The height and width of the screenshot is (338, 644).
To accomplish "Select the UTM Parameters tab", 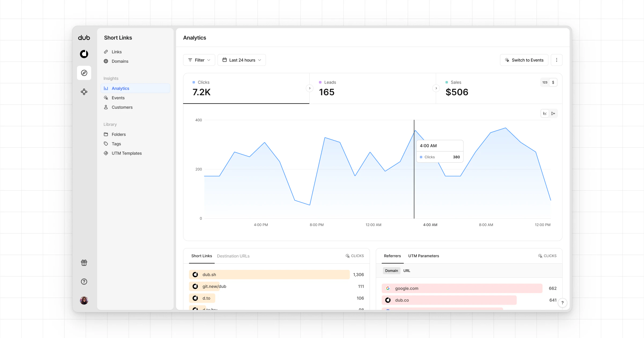I will tap(423, 256).
